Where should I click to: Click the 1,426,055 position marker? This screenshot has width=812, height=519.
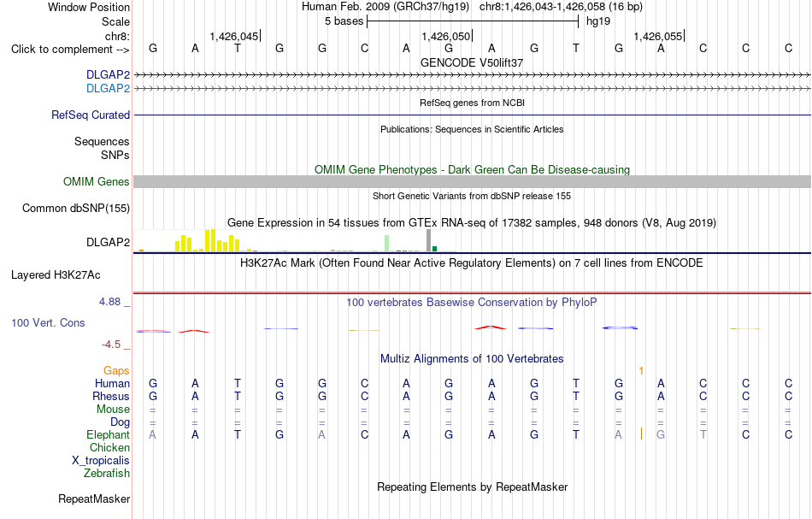coord(658,36)
